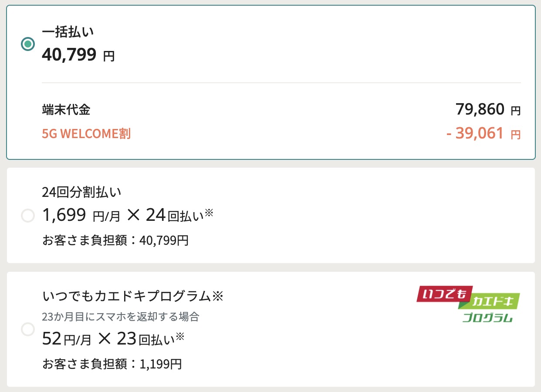The height and width of the screenshot is (392, 541).
Task: Choose the いつでもカエドキプログラム radio option
Action: (28, 329)
